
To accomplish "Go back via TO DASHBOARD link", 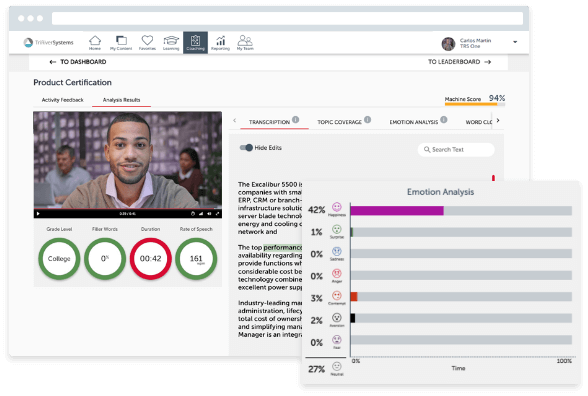I will 78,62.
